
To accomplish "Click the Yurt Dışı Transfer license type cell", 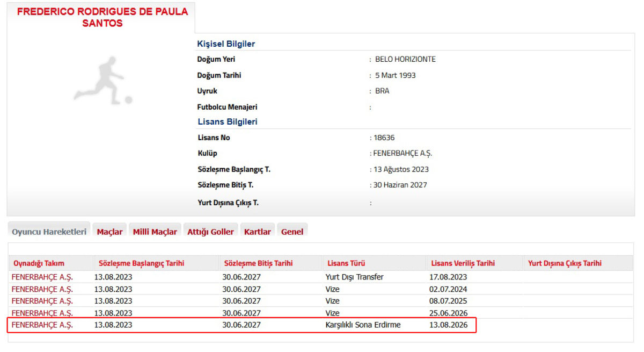I will [x=354, y=277].
